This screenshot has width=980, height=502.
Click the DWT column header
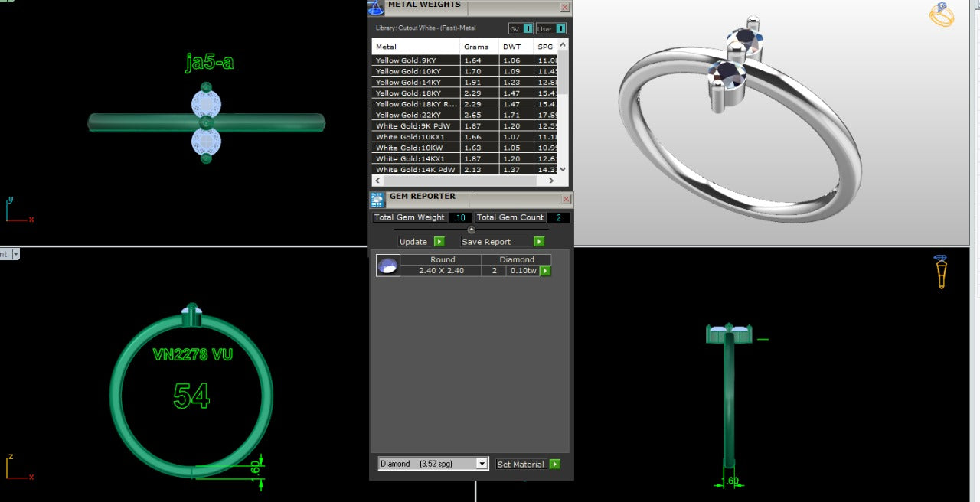tap(517, 47)
